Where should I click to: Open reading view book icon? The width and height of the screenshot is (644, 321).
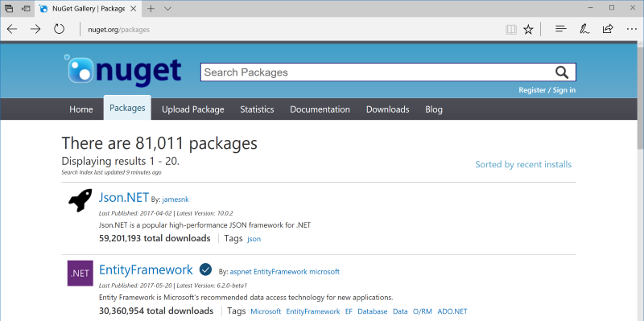511,29
